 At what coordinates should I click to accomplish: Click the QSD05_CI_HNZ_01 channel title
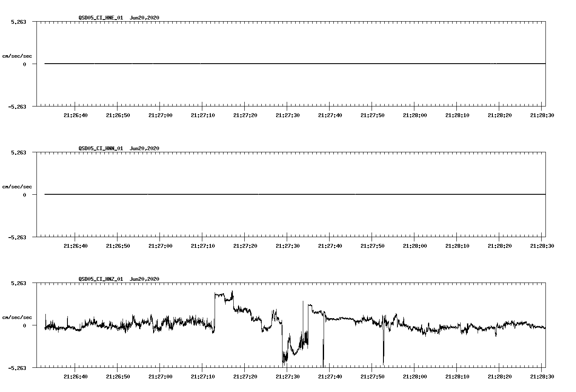[101, 279]
